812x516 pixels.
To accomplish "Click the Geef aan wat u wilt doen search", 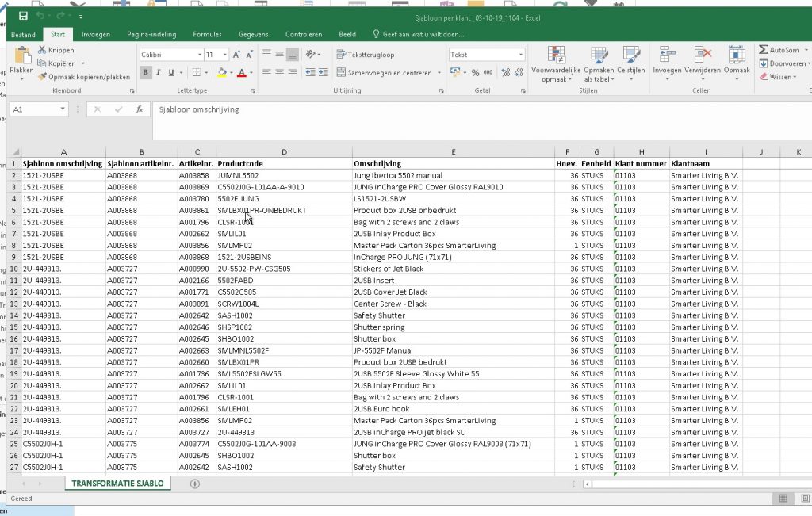I will tap(419, 35).
